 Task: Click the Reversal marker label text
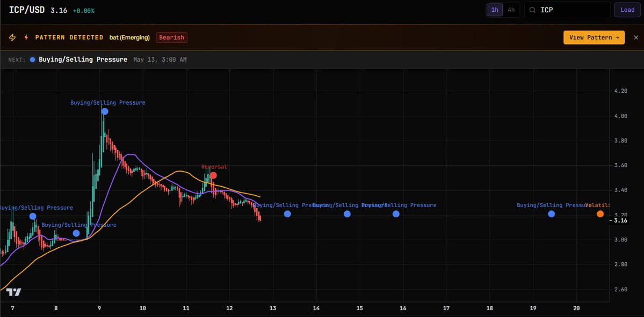(x=214, y=167)
